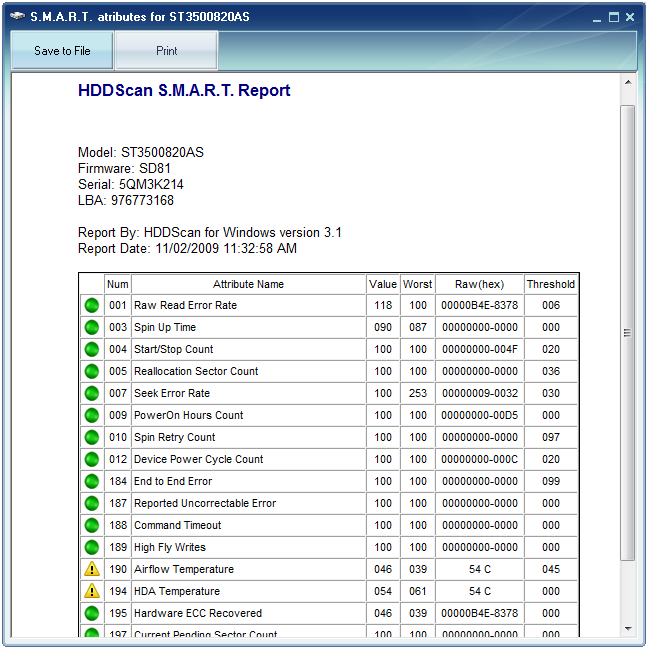This screenshot has height=649, width=648.
Task: Click the Report By HDDScan version line
Action: click(x=210, y=233)
